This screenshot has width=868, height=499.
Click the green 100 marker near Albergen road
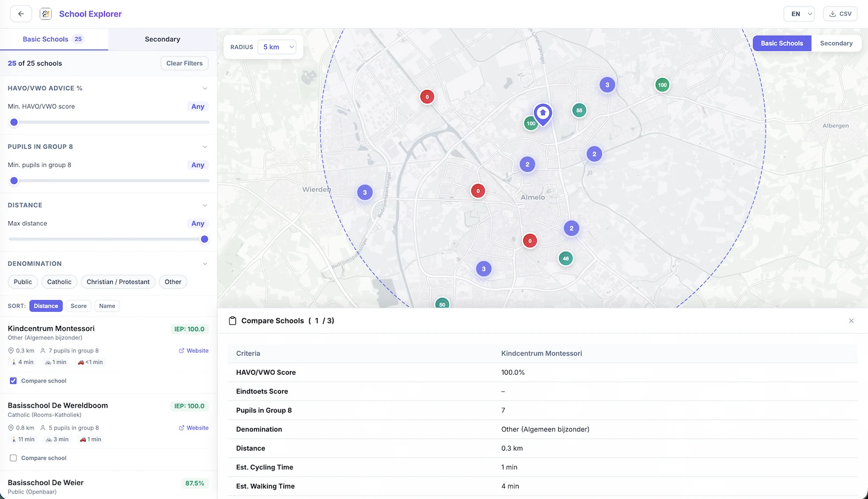click(x=662, y=85)
